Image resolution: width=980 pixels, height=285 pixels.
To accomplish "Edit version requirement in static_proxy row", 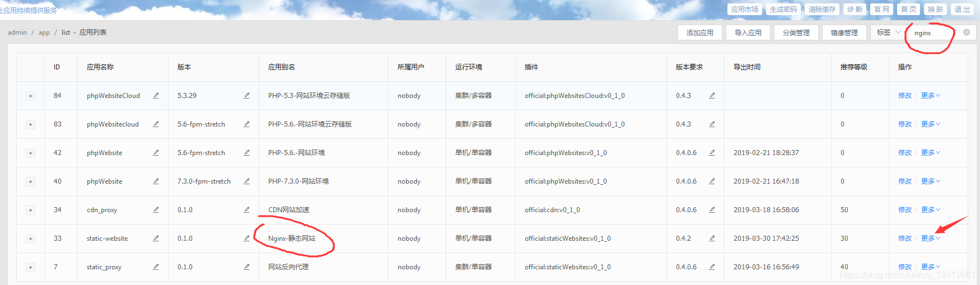I will 712,267.
